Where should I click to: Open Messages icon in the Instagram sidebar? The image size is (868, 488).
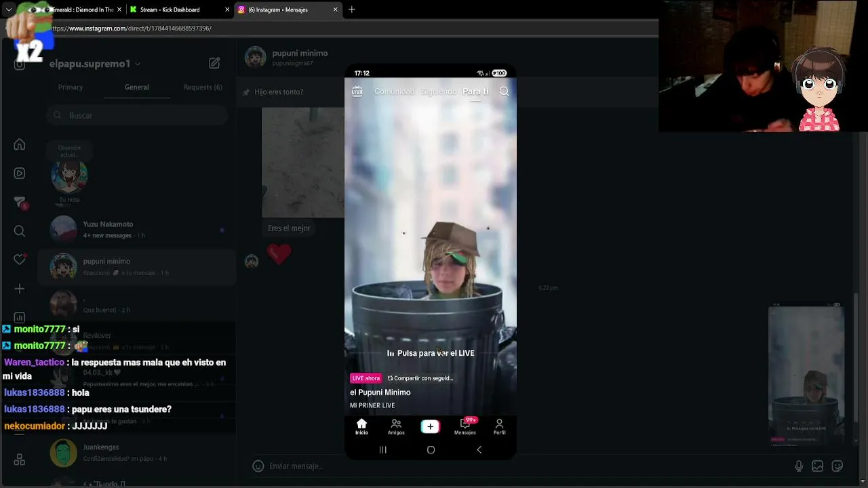(20, 203)
